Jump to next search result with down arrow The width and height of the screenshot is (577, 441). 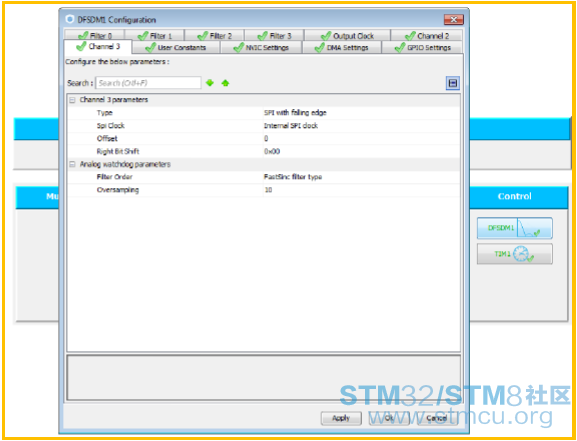[210, 83]
